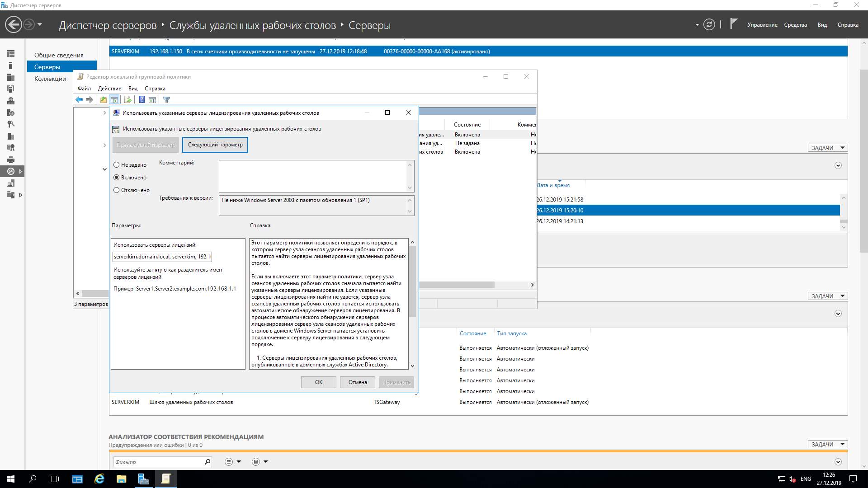Screen dimensions: 868x488
Task: Open the All Servers icon in the sidebar
Action: pos(11,77)
